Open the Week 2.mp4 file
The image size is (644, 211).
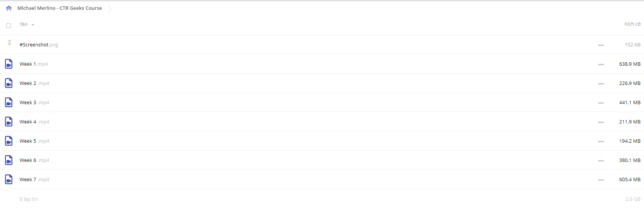point(34,83)
